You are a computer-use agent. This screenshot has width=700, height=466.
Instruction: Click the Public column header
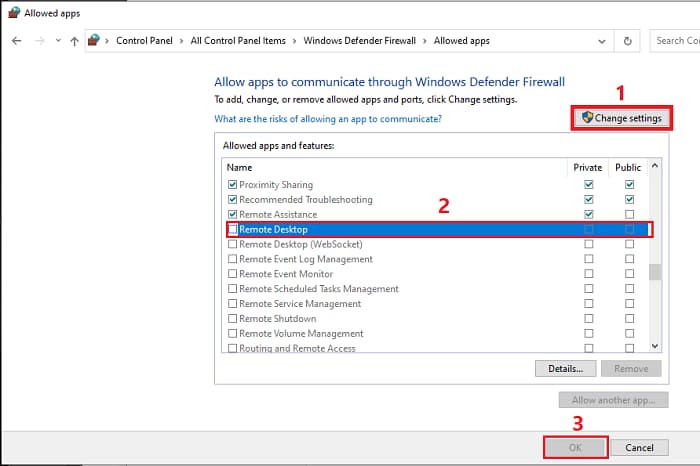pos(628,167)
